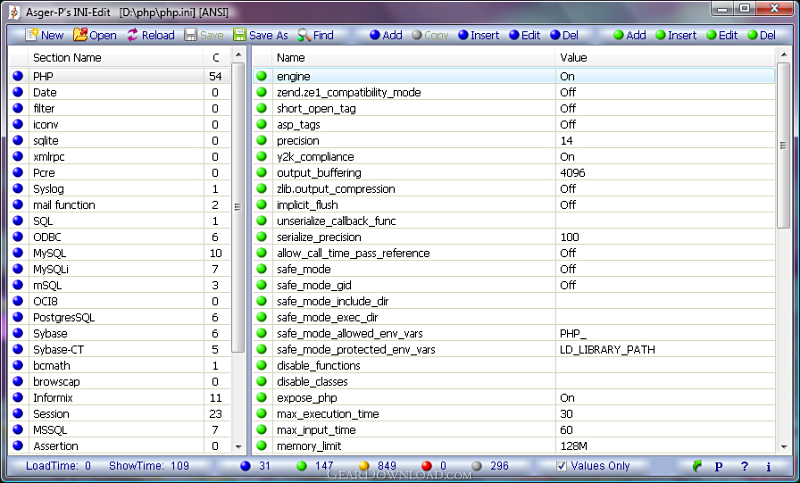Click the green arrow status bar icon
The width and height of the screenshot is (800, 483).
[x=696, y=466]
